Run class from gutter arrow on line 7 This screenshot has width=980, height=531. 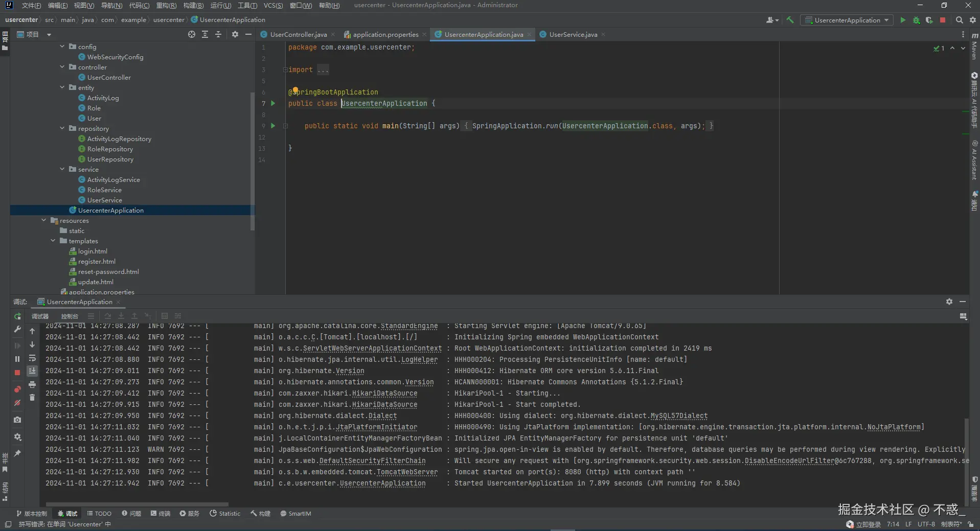coord(273,103)
